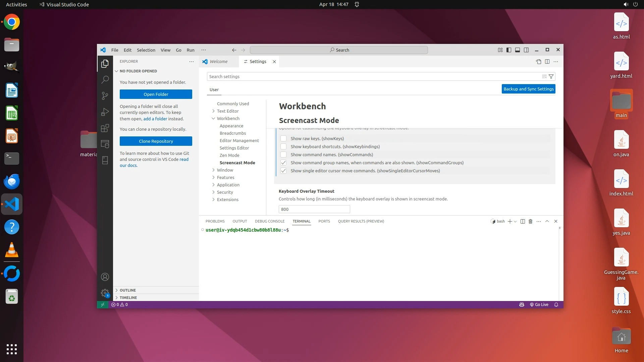
Task: Click the Go Live status bar item
Action: (539, 305)
